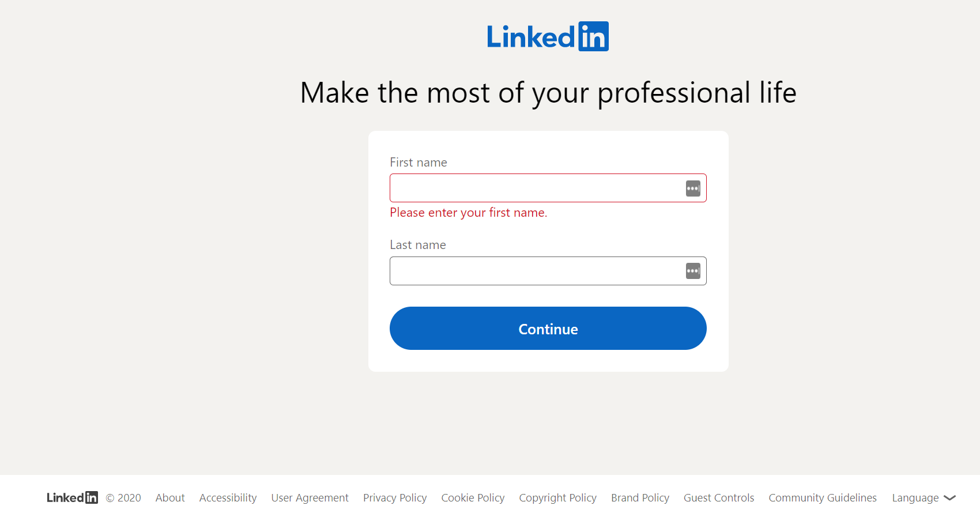Open the Language selector in footer

[924, 498]
